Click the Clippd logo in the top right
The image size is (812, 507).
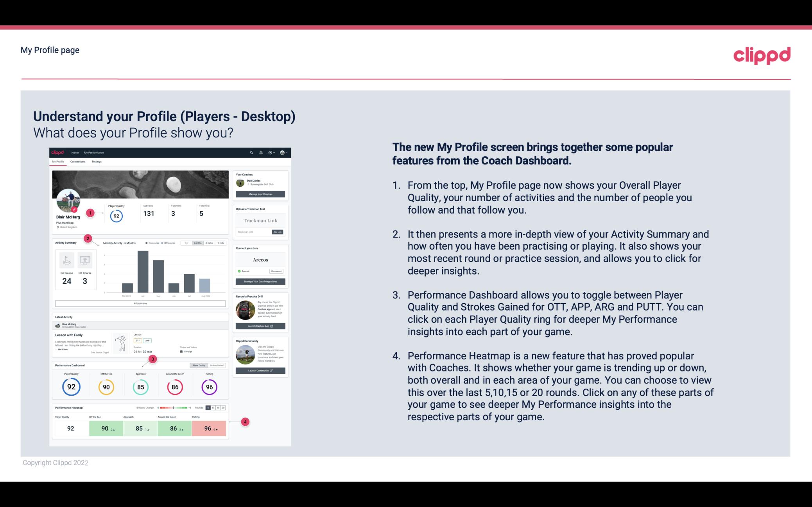[x=762, y=54]
